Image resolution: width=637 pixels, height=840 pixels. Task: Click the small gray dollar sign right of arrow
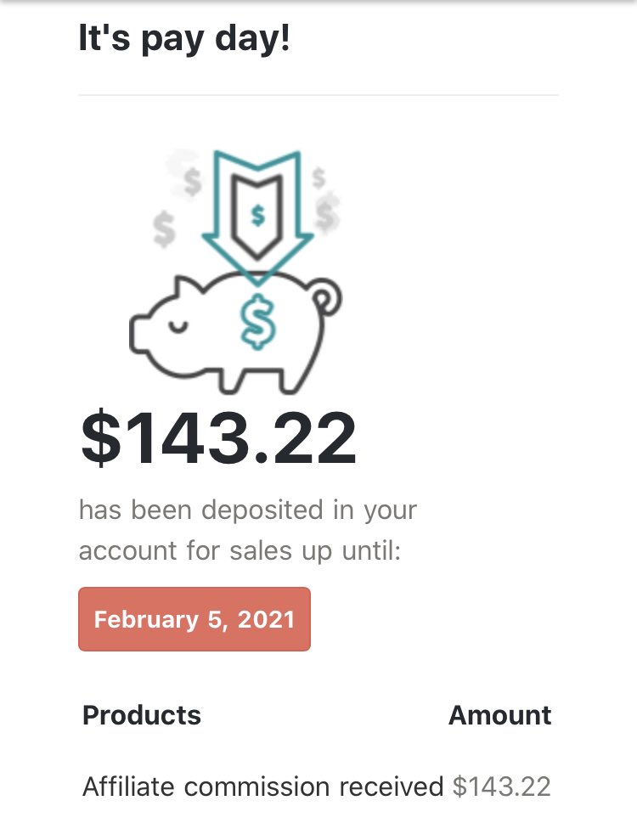pos(318,178)
